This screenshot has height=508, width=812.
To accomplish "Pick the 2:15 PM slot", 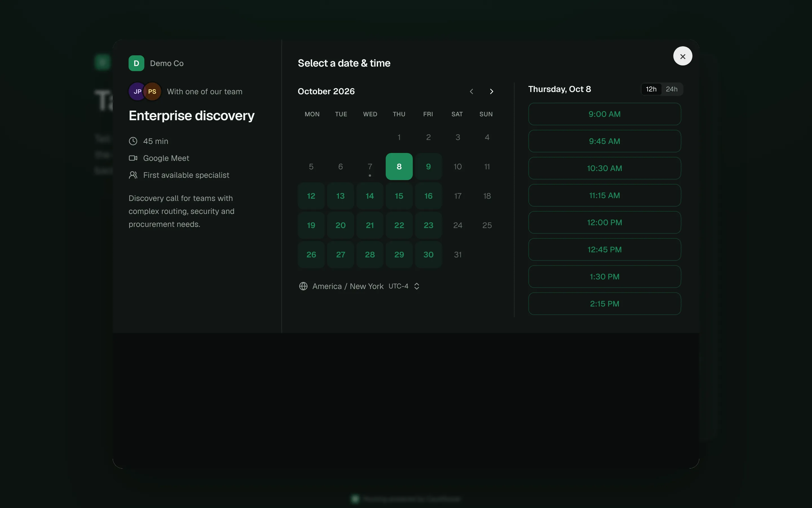I will [604, 304].
